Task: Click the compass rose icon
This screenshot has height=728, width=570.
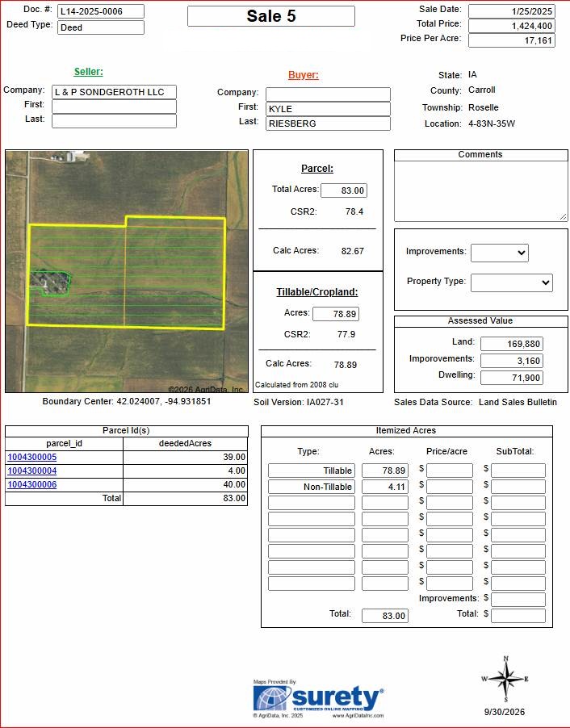Action: tap(506, 679)
